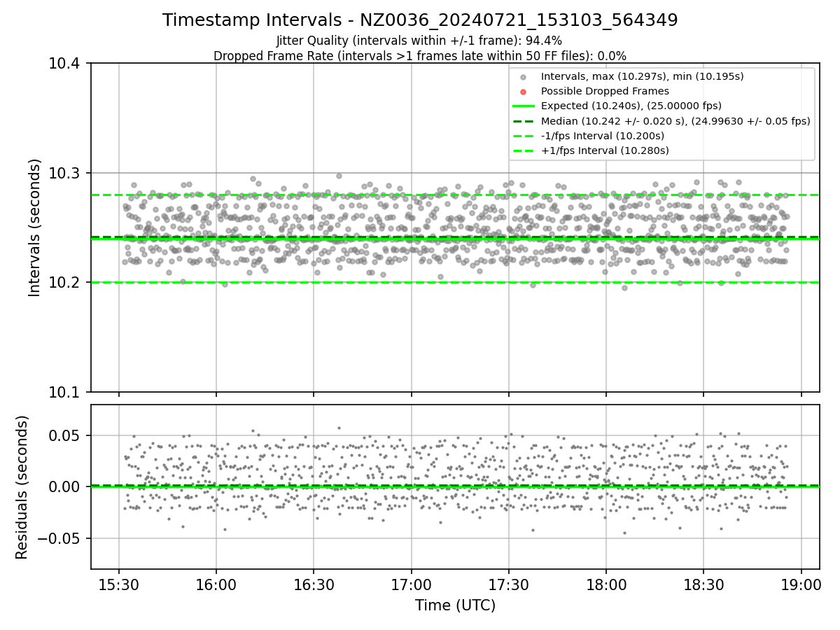Click legend entry 'Possible Dropped Frames'

pos(605,91)
